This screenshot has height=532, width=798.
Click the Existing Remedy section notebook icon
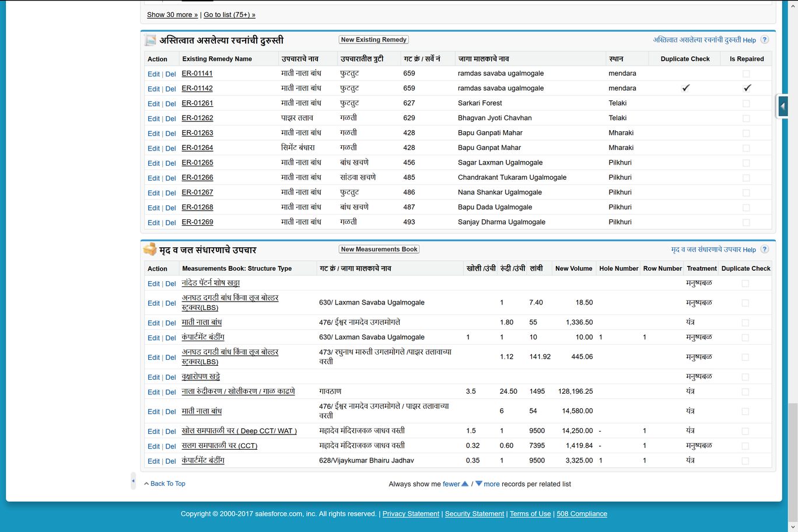150,40
